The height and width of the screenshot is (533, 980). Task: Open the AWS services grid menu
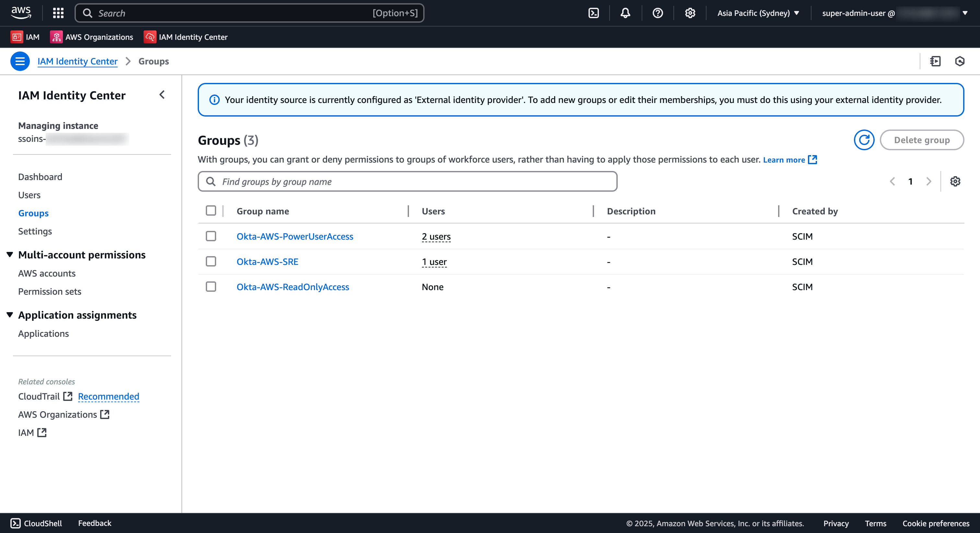(58, 13)
